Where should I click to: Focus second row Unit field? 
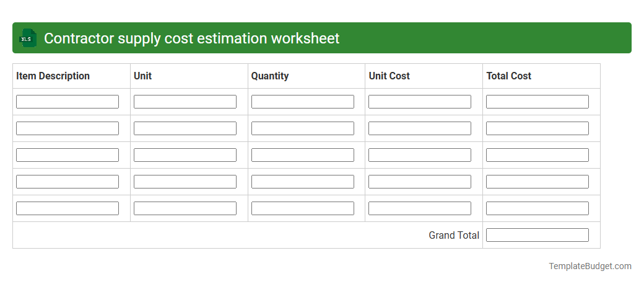click(185, 128)
